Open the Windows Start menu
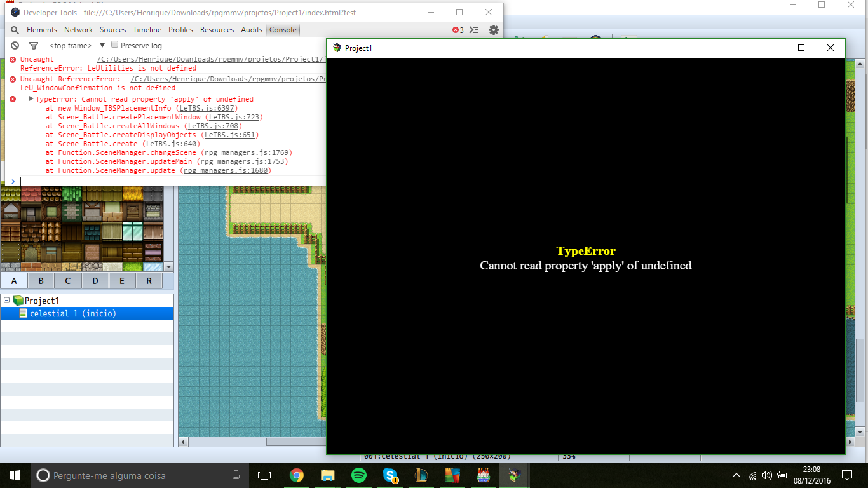This screenshot has height=488, width=868. [15, 475]
